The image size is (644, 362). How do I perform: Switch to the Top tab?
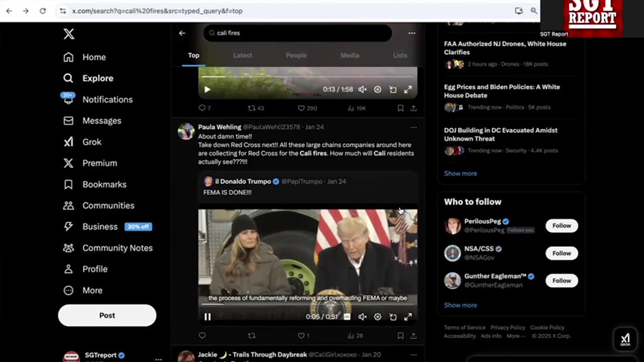[x=194, y=55]
